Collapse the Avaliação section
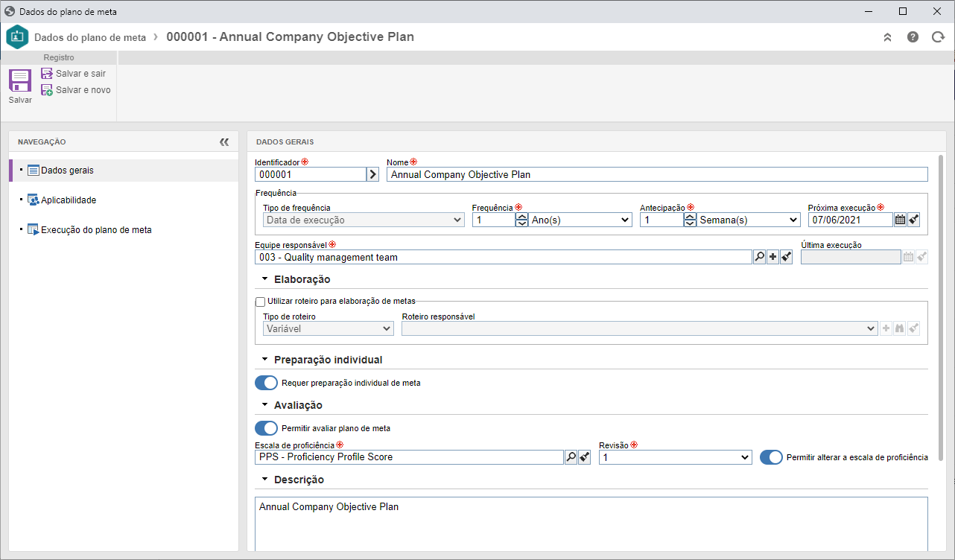This screenshot has height=560, width=955. (x=265, y=406)
